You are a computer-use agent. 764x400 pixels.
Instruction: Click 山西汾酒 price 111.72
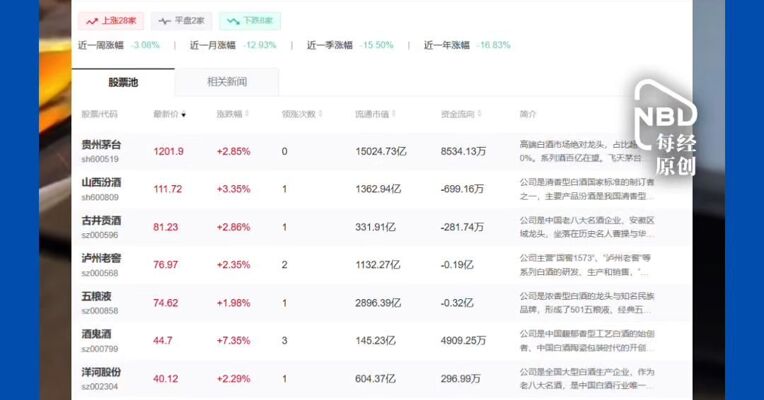pyautogui.click(x=168, y=189)
